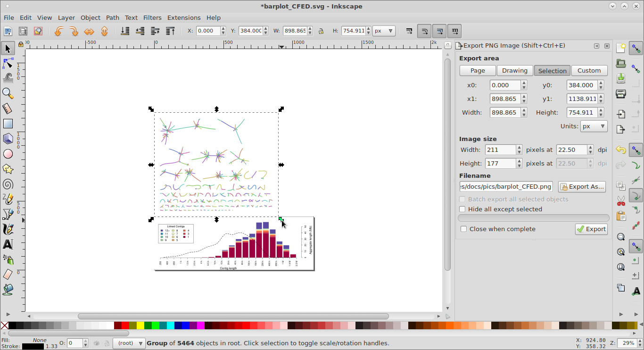Click the export Filename field
This screenshot has width=644, height=350.
click(x=506, y=187)
